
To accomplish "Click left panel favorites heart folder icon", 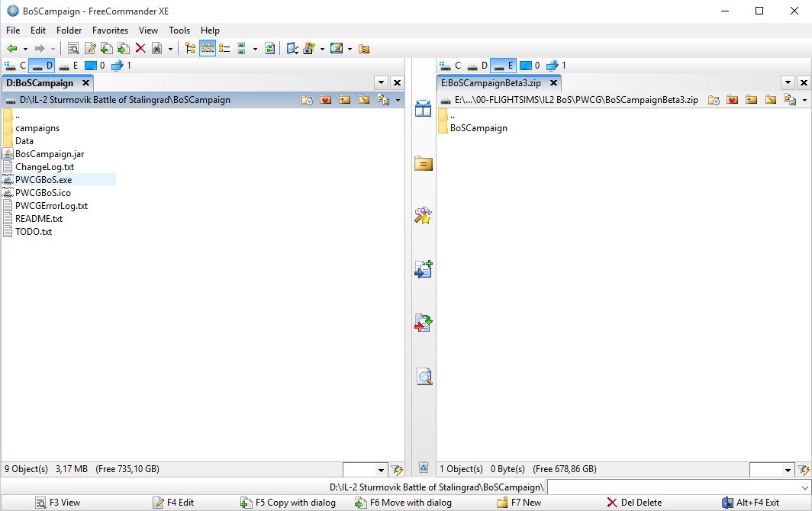I will 326,100.
